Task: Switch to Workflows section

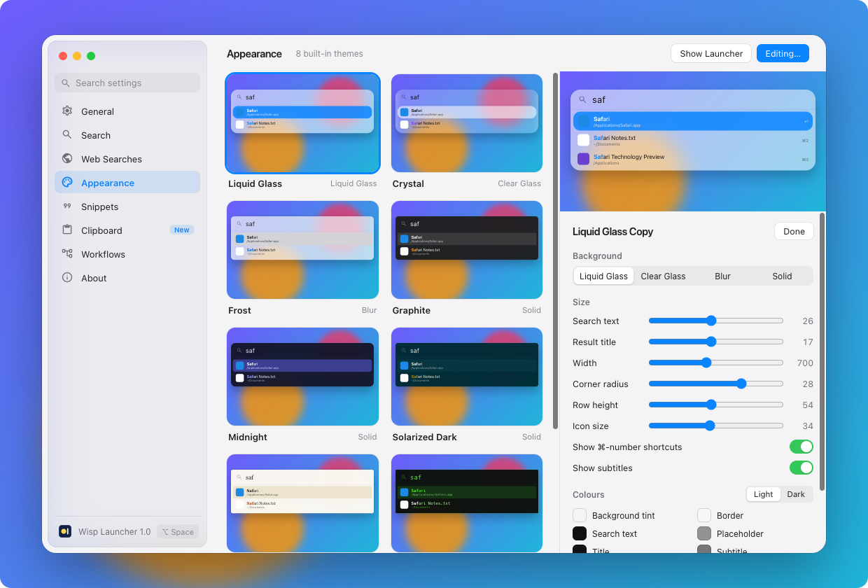Action: pyautogui.click(x=127, y=254)
